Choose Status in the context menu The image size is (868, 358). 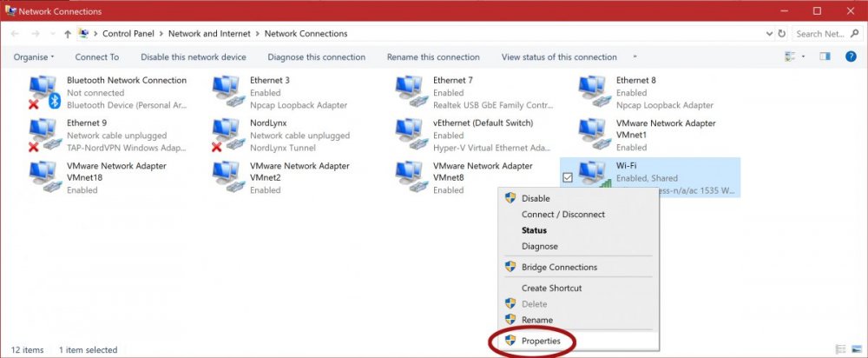pyautogui.click(x=579, y=230)
